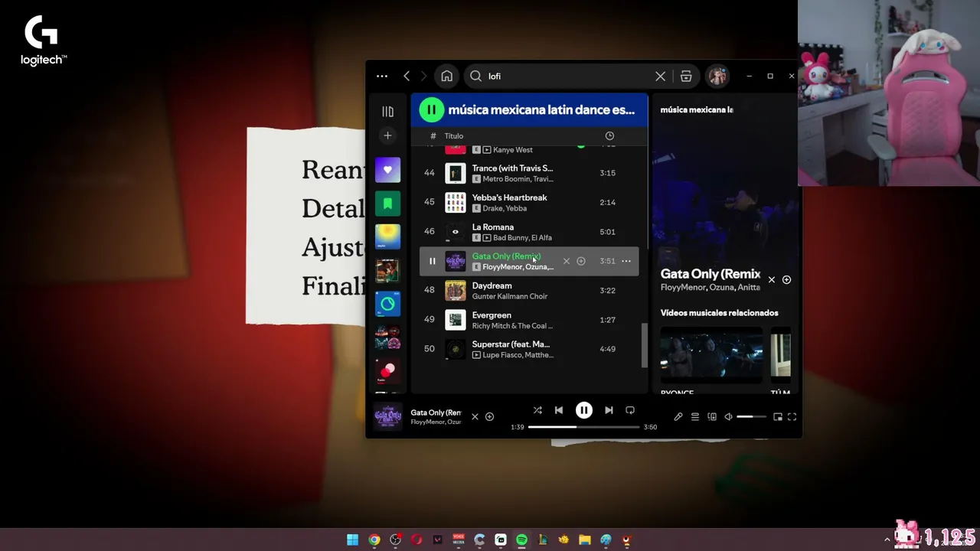Open more options for the 'Gata Only (Remix)' row
This screenshot has width=980, height=551.
point(626,261)
